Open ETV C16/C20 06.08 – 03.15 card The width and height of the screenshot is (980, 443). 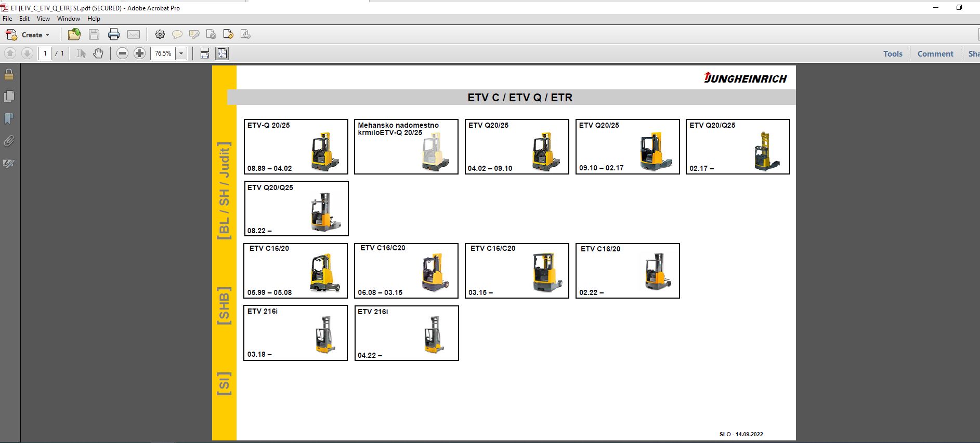point(406,271)
